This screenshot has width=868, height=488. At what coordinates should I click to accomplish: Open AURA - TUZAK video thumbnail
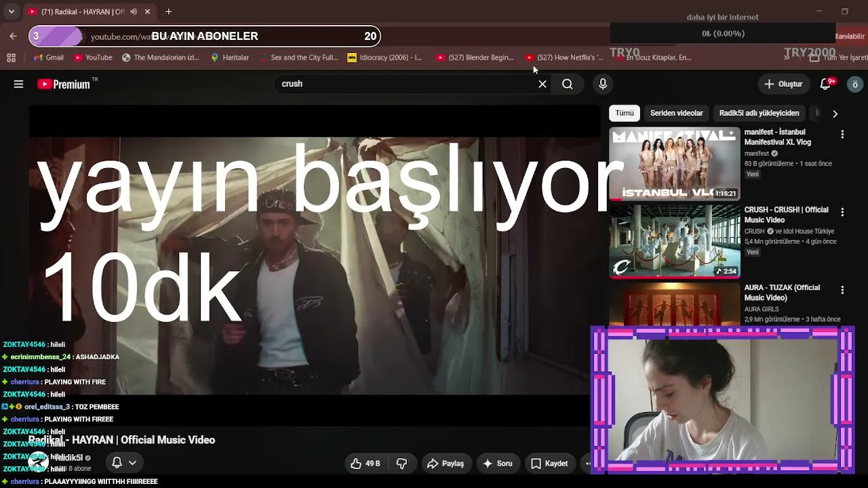click(675, 304)
